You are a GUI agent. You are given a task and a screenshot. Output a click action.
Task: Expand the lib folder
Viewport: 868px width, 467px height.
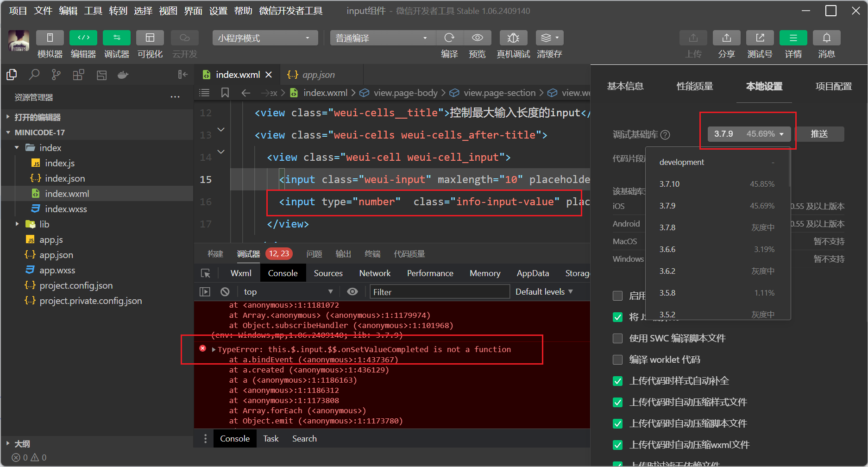coord(17,224)
